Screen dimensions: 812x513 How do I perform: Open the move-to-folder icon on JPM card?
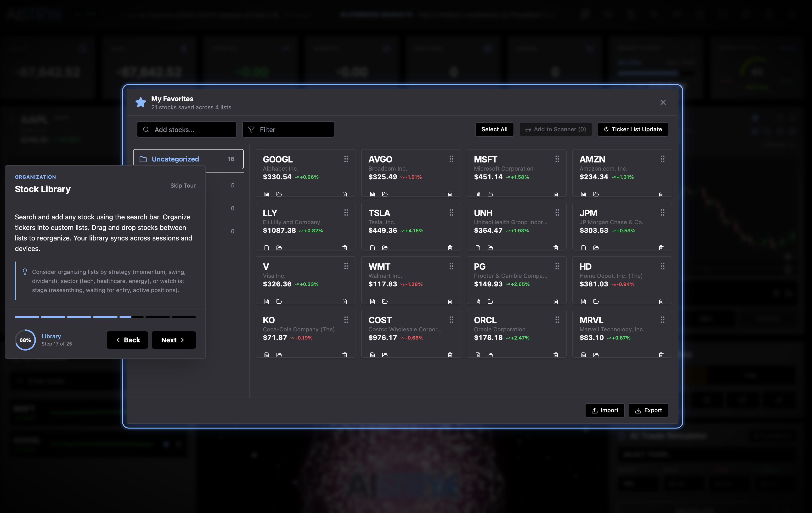tap(596, 247)
